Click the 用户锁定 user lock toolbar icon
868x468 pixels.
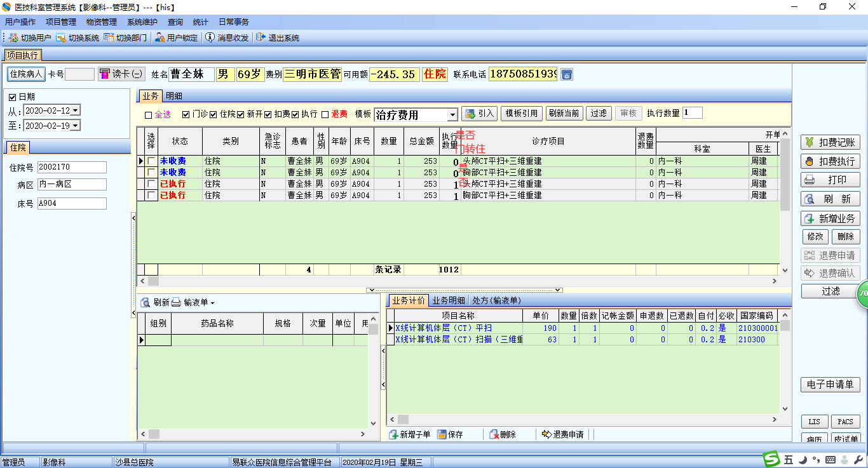coord(160,38)
